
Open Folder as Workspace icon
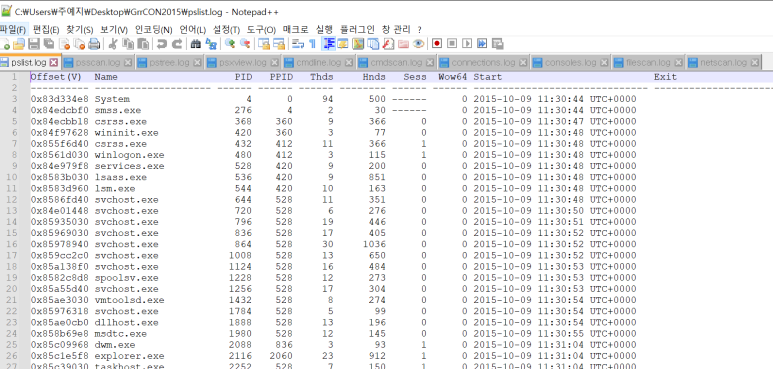point(403,44)
